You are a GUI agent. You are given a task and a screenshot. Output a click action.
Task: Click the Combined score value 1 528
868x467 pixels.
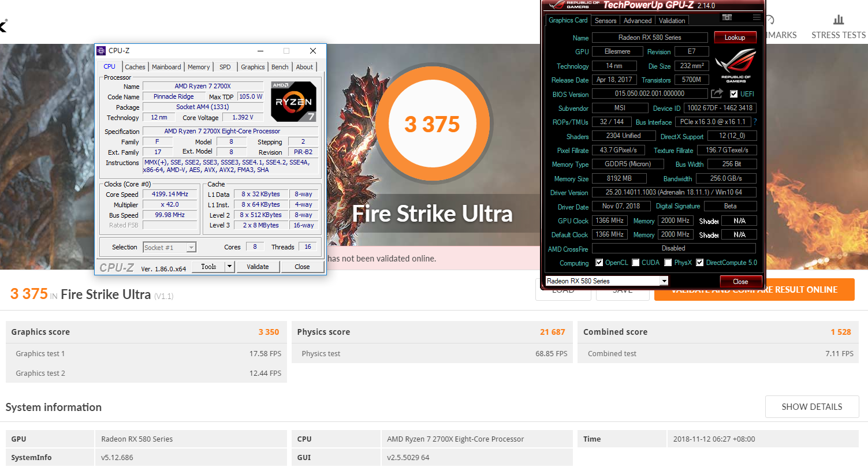[x=841, y=332]
